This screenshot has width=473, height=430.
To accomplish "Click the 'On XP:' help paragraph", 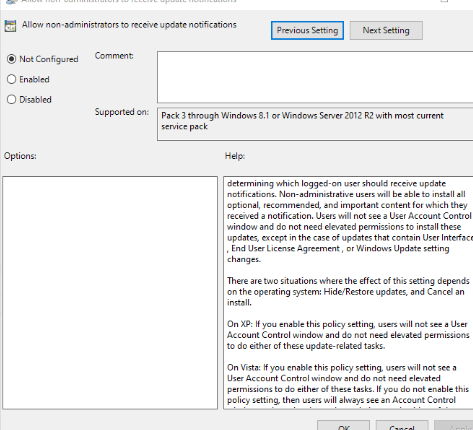I will (348, 335).
